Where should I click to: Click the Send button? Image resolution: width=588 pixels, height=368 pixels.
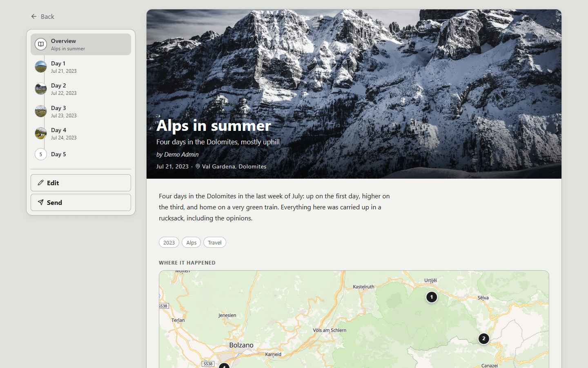81,202
